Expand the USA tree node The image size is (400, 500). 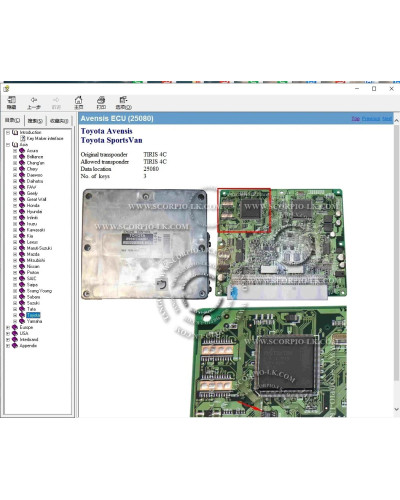pyautogui.click(x=8, y=333)
